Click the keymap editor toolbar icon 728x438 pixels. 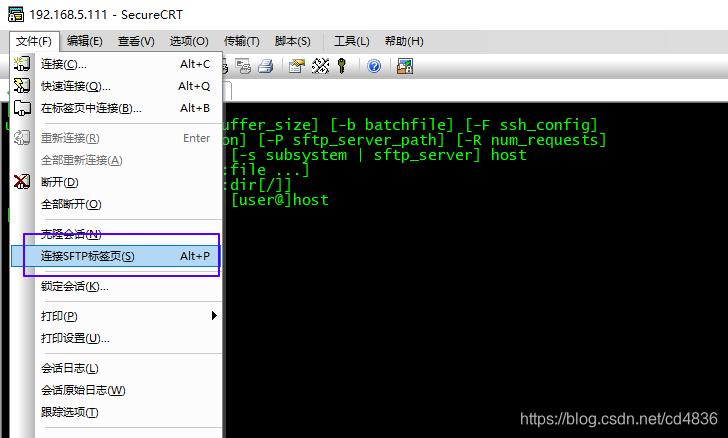click(320, 66)
